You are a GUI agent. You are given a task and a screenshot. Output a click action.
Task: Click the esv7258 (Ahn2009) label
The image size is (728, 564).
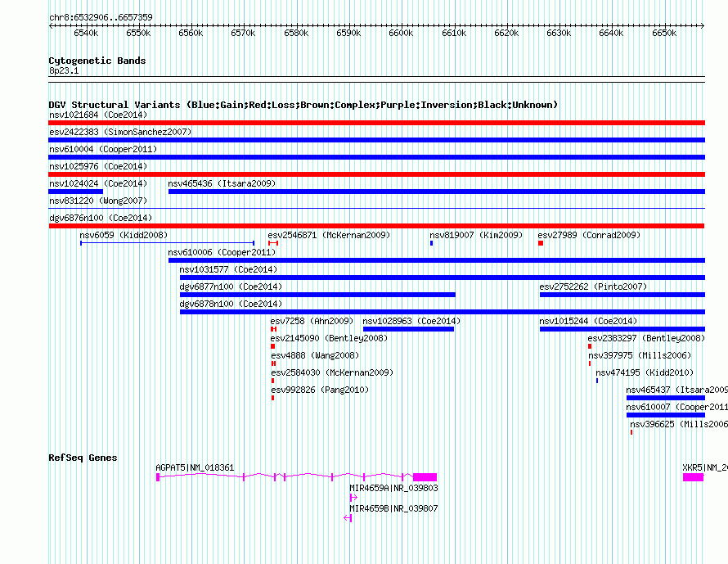(x=312, y=321)
